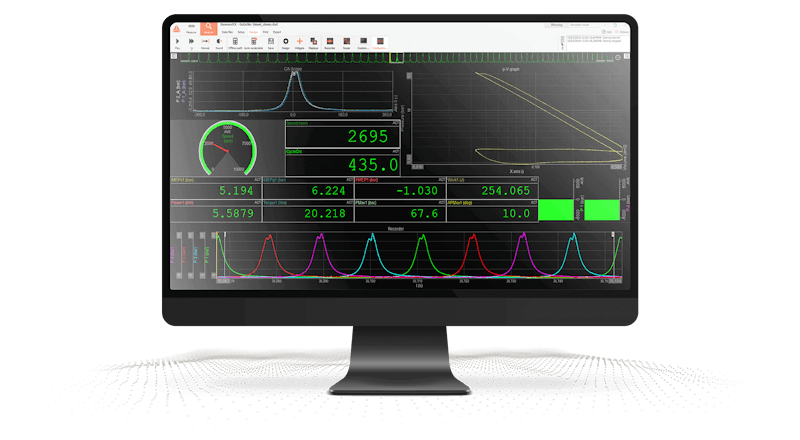The width and height of the screenshot is (800, 440).
Task: Click the 5.5879 power meter
Action: [216, 211]
